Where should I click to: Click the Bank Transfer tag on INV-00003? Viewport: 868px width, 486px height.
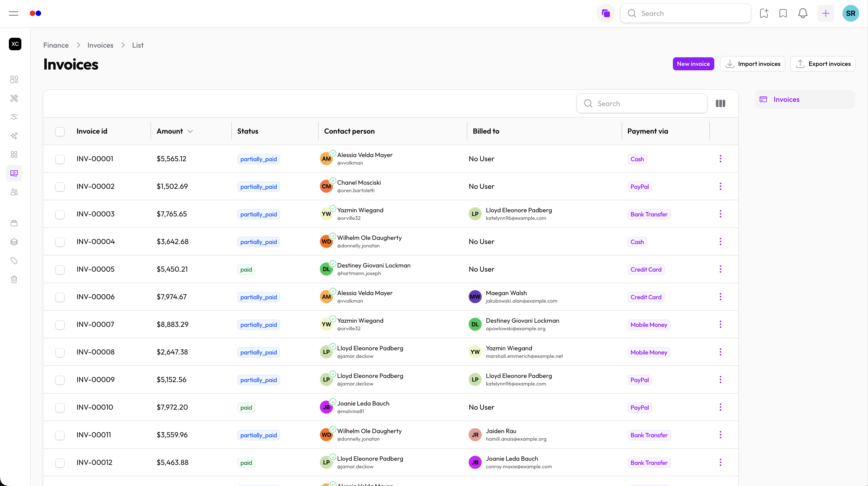[649, 214]
